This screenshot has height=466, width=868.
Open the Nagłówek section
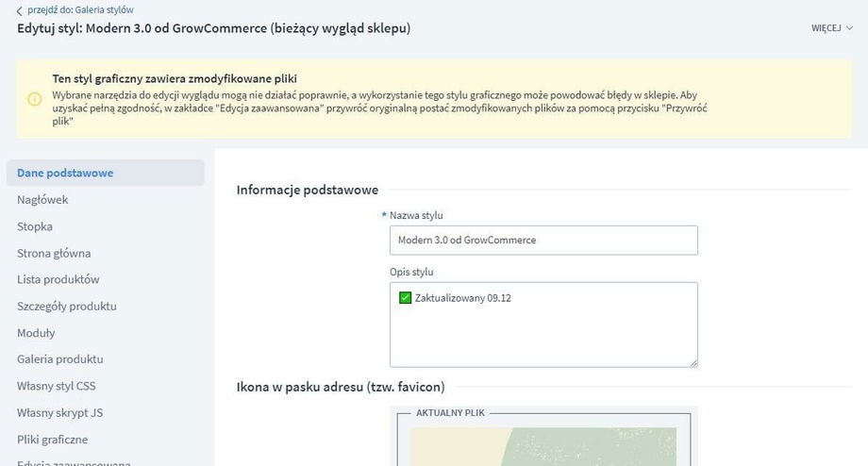click(42, 200)
